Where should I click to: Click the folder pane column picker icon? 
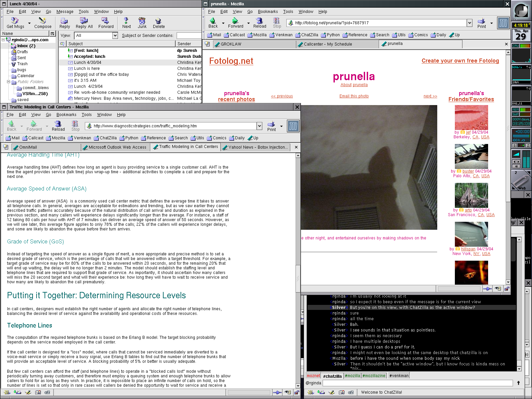(x=52, y=34)
